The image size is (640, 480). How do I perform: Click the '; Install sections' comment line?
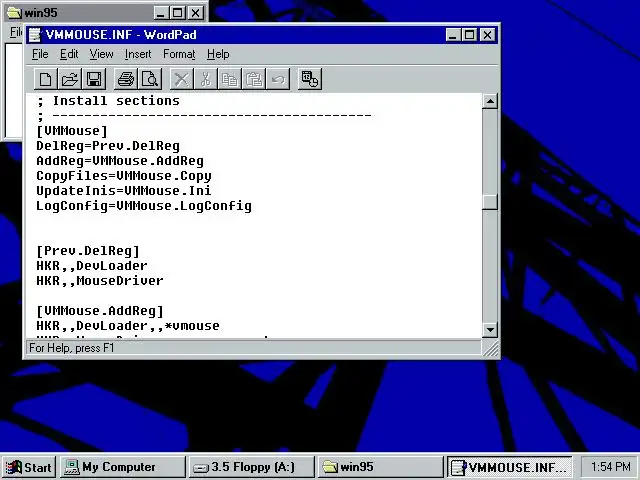[x=108, y=100]
